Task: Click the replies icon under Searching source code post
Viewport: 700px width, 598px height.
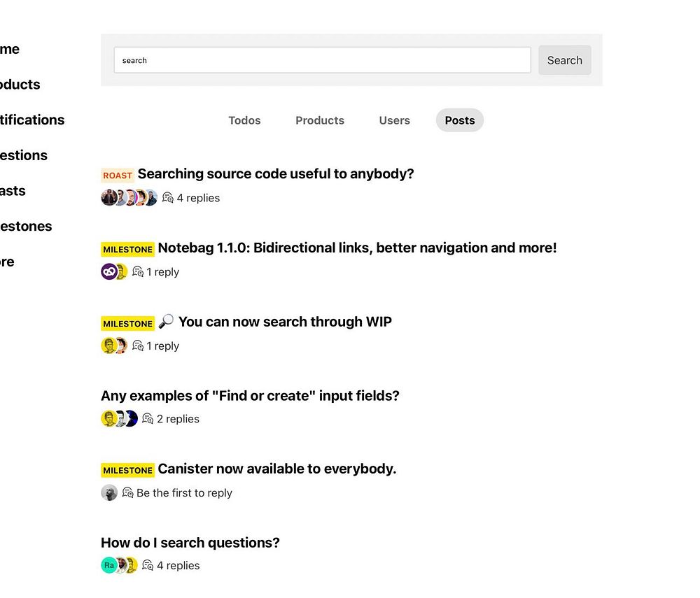Action: (x=168, y=198)
